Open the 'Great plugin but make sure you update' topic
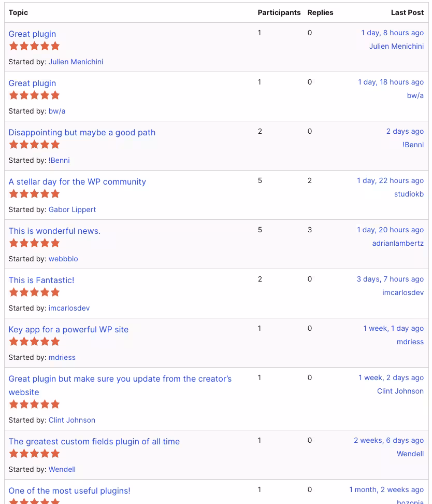The height and width of the screenshot is (504, 432). coord(120,385)
